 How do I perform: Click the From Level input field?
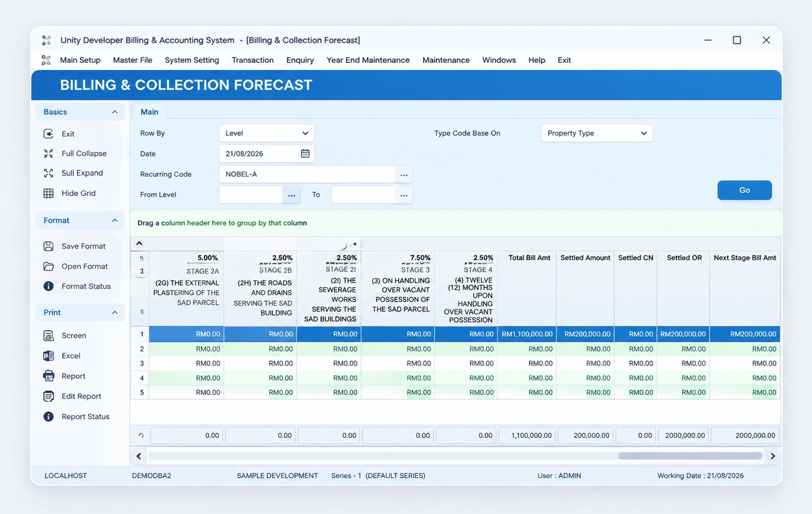coord(251,195)
